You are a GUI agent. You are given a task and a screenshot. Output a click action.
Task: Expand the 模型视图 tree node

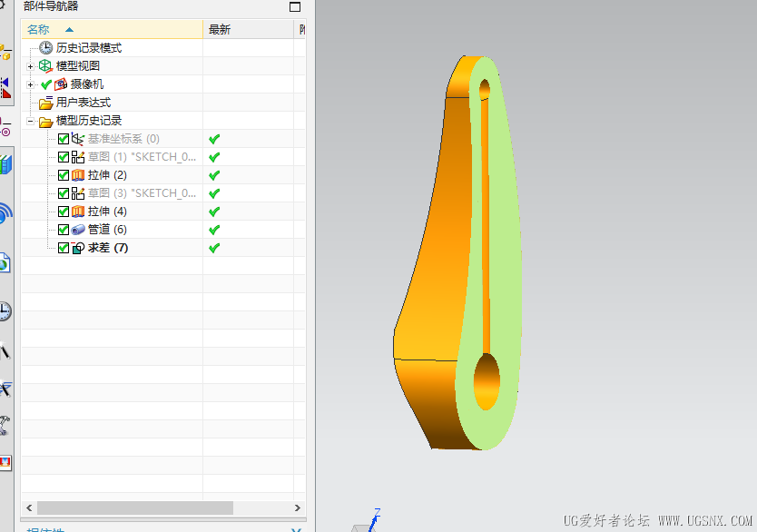pos(31,66)
